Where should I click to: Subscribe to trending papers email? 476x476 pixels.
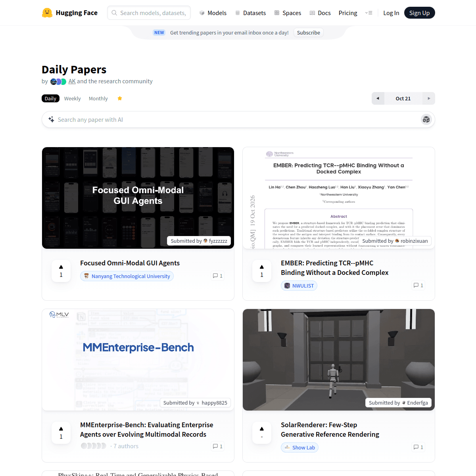click(x=309, y=33)
